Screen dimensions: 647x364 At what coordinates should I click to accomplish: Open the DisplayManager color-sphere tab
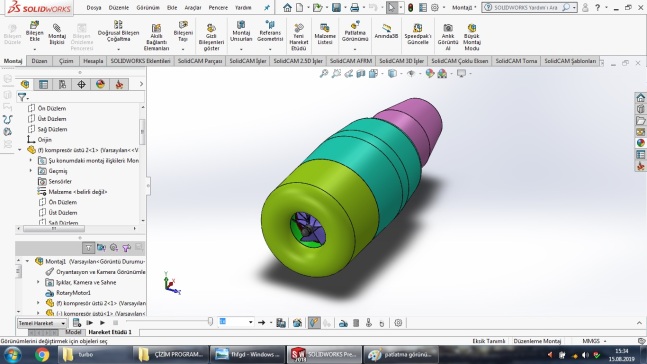click(x=100, y=84)
